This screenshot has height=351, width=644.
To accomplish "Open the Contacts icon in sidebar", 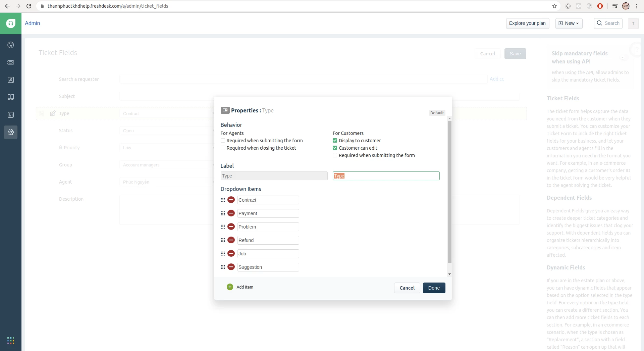I will pos(11,80).
